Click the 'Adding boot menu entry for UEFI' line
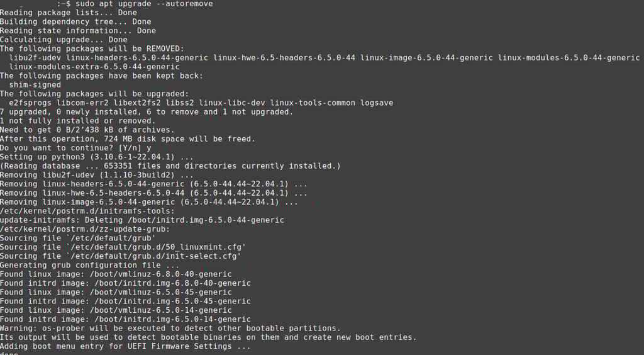This screenshot has height=355, width=644. pos(125,347)
